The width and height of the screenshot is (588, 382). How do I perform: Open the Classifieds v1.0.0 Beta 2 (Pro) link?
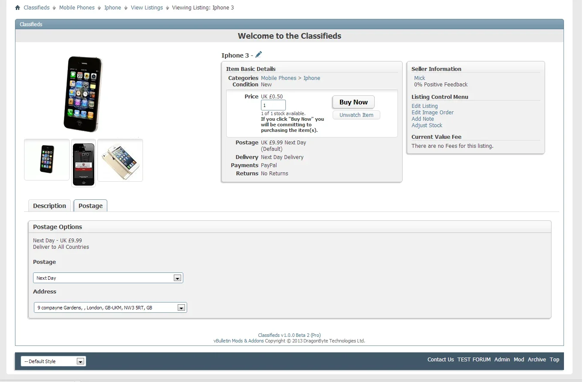pos(289,335)
